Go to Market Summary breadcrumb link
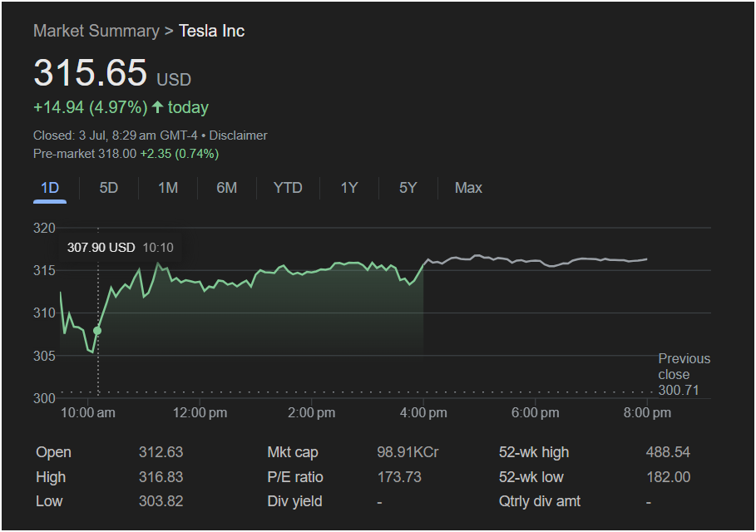Viewport: 756px width, 532px height. click(x=96, y=31)
